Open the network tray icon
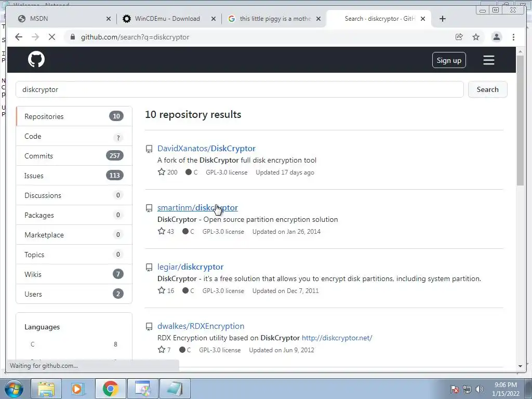 point(467,389)
